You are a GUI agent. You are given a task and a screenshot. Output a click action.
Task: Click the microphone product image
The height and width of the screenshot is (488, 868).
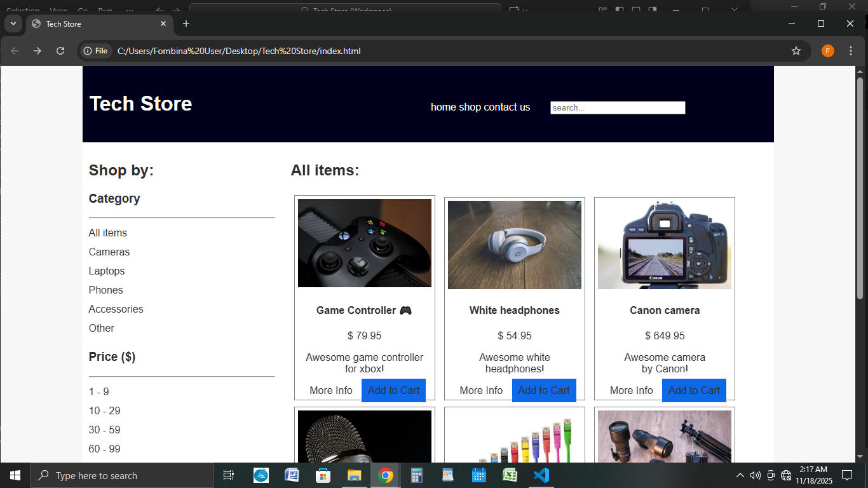pyautogui.click(x=365, y=437)
